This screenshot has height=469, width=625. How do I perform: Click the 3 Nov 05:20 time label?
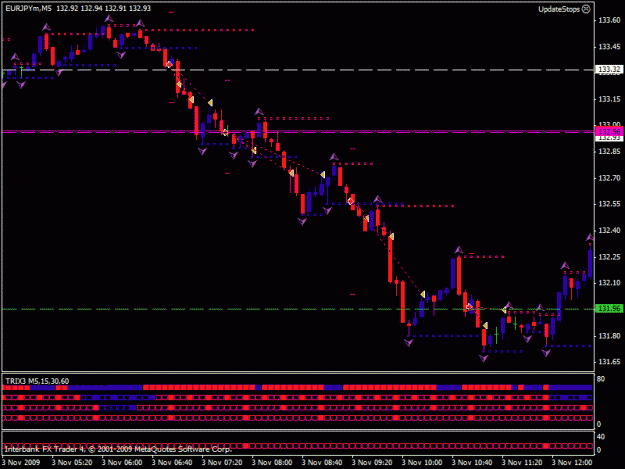tap(72, 463)
